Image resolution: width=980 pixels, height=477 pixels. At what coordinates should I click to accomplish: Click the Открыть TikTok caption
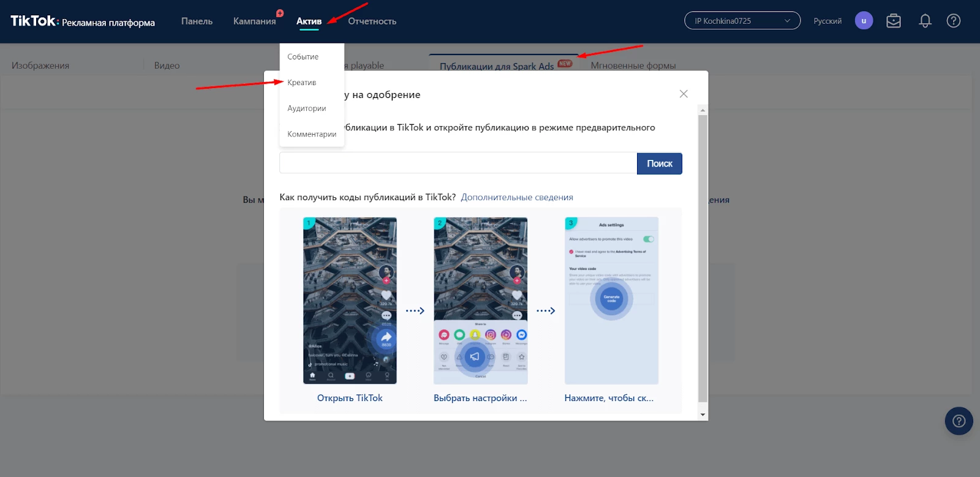click(x=350, y=398)
